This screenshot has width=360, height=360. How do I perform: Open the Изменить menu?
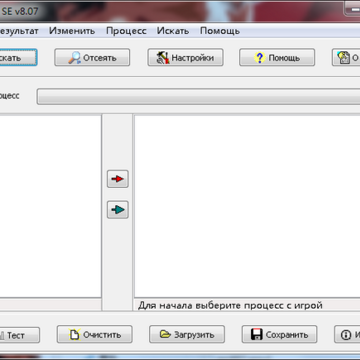(72, 31)
